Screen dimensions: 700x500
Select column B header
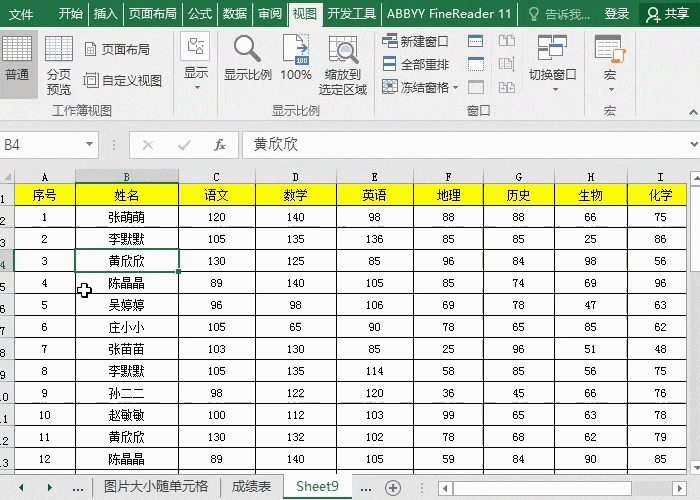tap(127, 176)
